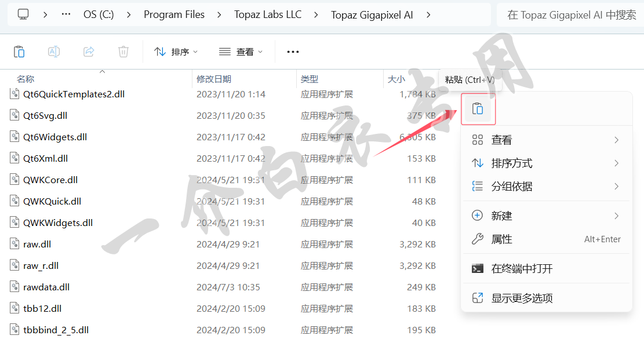Click the date 2024/7/3 10:35
Viewport: 644px width, 339px height.
228,287
